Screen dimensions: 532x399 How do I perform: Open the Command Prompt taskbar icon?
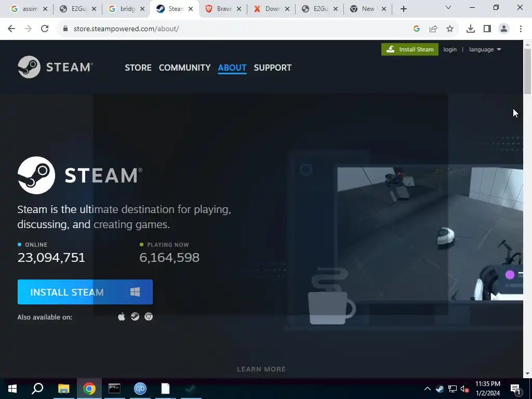(x=114, y=389)
